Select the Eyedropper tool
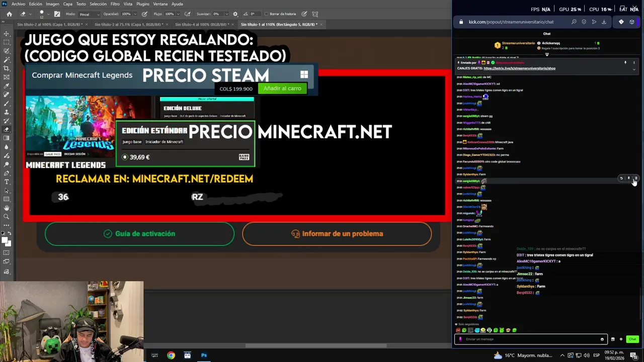The height and width of the screenshot is (362, 644). coord(7,86)
